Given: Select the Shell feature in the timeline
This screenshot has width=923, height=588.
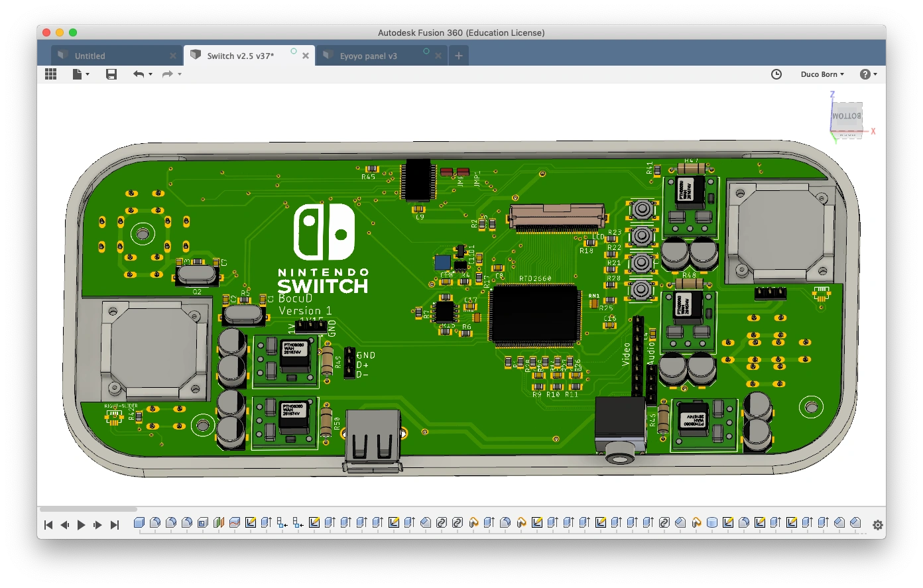Looking at the screenshot, I should (203, 522).
